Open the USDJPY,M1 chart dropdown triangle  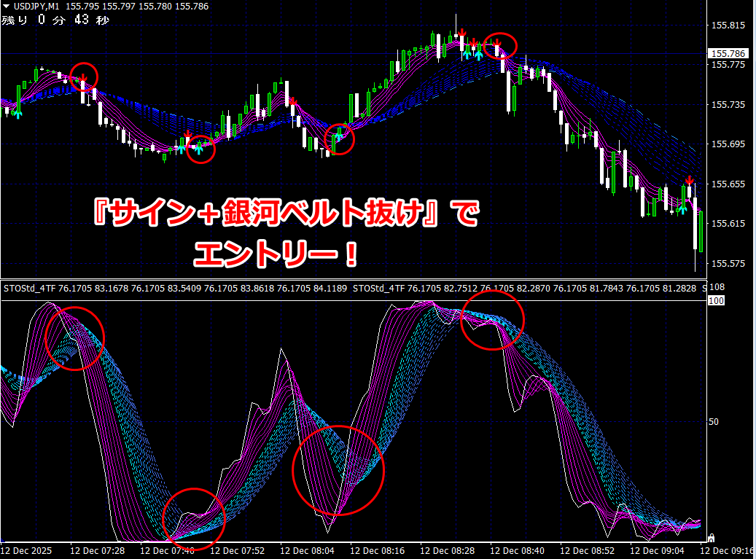(7, 6)
